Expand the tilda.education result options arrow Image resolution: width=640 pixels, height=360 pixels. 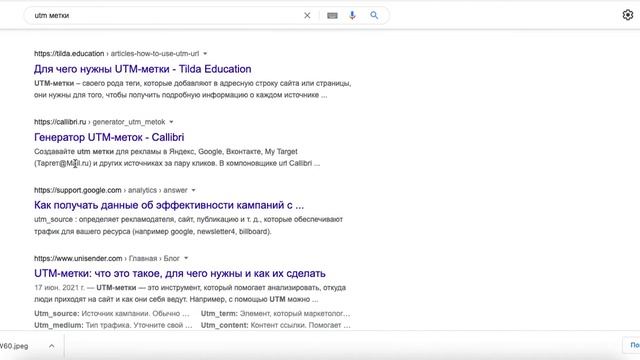(205, 53)
